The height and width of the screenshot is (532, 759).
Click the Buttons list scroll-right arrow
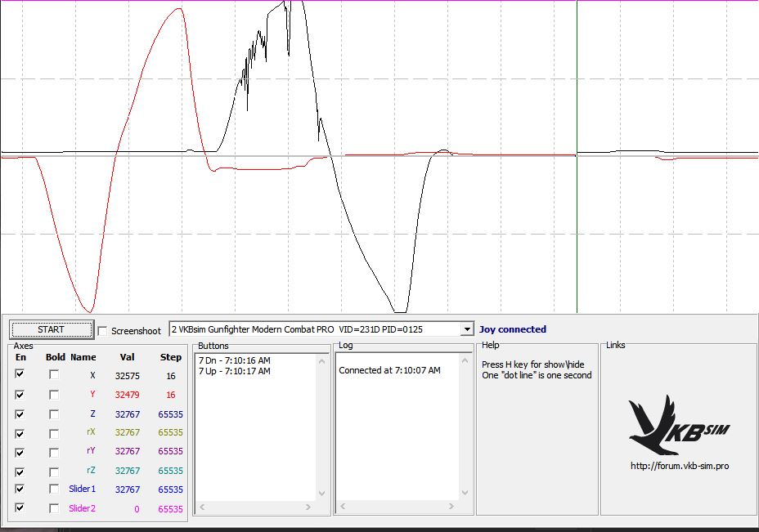309,507
